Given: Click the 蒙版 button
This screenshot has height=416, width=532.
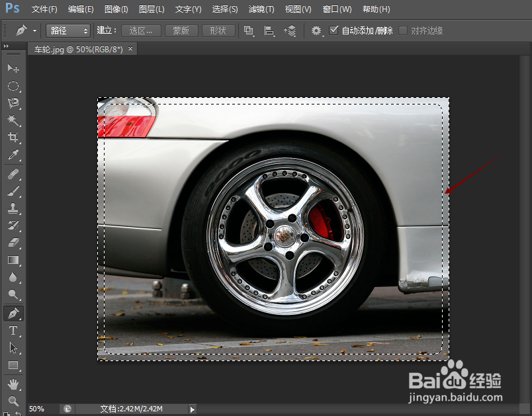Looking at the screenshot, I should [x=181, y=31].
